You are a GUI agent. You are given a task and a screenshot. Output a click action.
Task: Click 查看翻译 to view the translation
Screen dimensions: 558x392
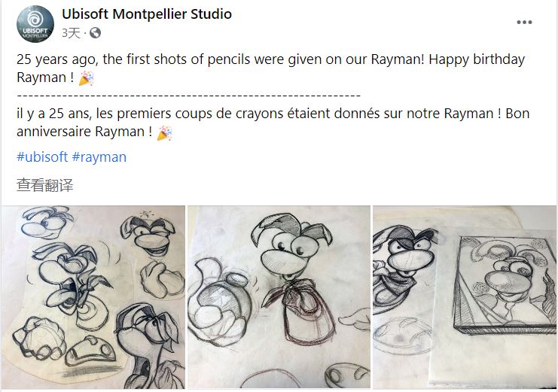pyautogui.click(x=45, y=185)
